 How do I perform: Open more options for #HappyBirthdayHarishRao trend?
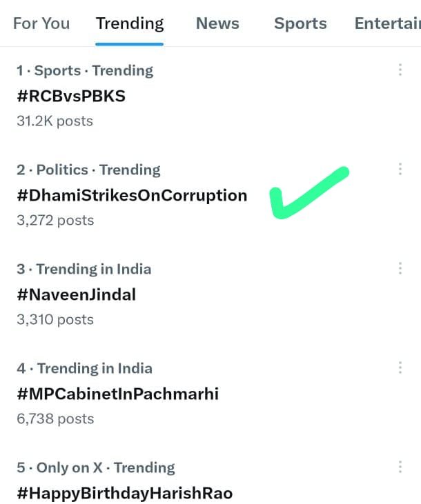click(400, 467)
